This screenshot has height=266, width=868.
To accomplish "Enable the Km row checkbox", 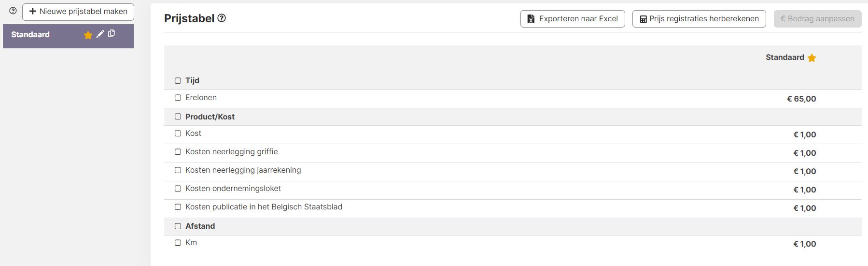I will pyautogui.click(x=178, y=243).
